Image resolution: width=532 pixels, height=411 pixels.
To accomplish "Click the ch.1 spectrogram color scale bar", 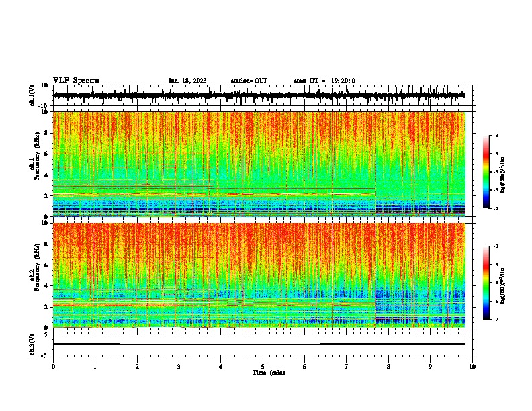I will pos(486,172).
